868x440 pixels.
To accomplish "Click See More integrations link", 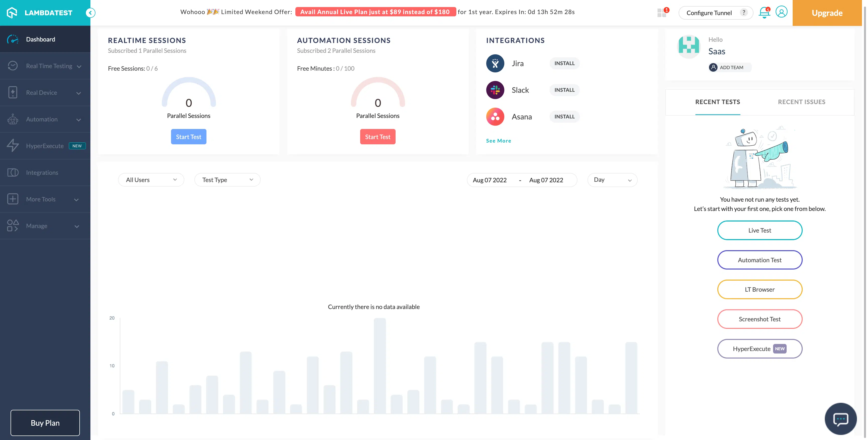I will (x=498, y=141).
